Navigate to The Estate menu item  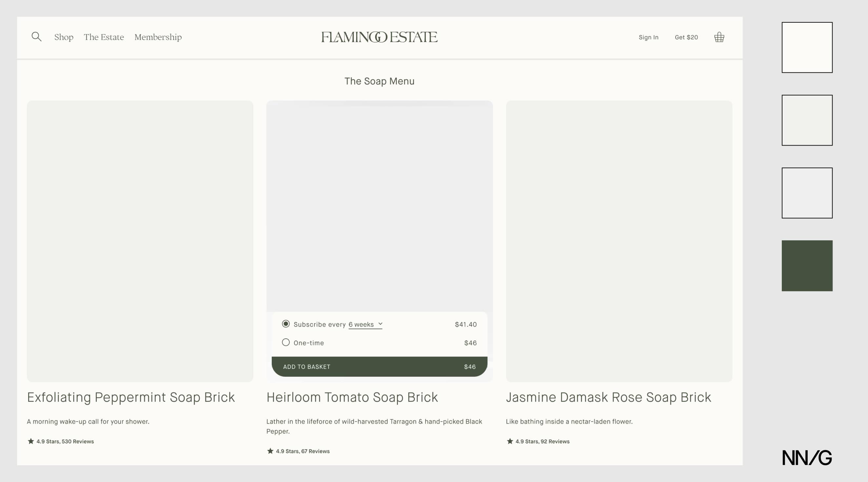coord(104,37)
